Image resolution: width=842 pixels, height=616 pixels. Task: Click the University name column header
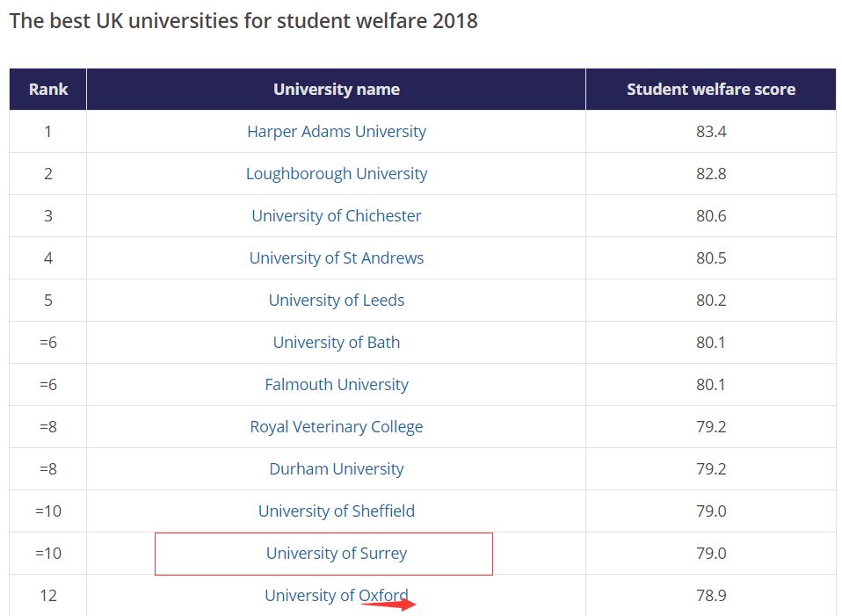coord(337,90)
